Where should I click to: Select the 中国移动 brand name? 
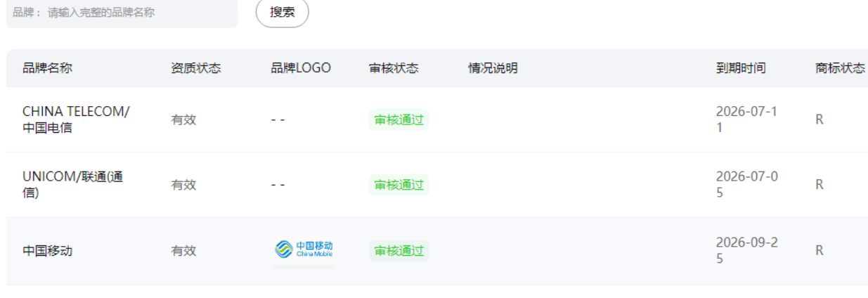pos(47,251)
